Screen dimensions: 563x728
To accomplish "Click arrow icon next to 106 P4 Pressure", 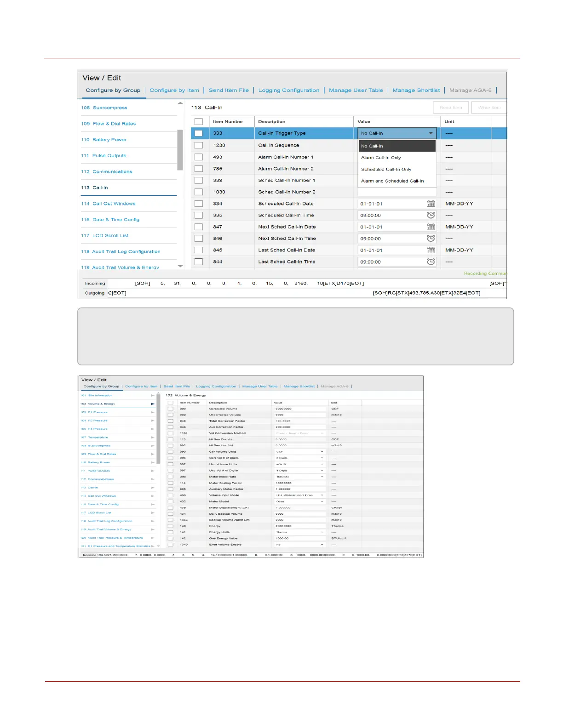I will click(x=153, y=429).
